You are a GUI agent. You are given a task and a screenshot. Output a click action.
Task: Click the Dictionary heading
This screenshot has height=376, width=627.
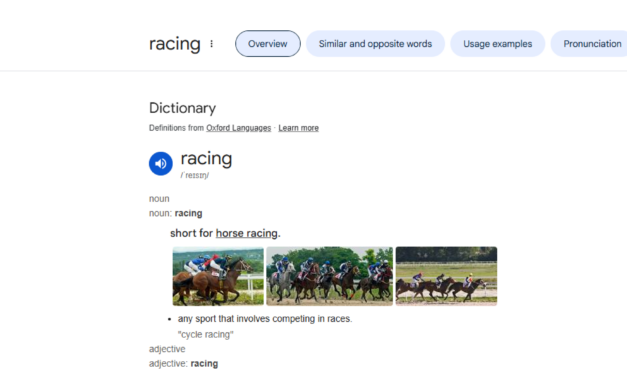pos(182,108)
